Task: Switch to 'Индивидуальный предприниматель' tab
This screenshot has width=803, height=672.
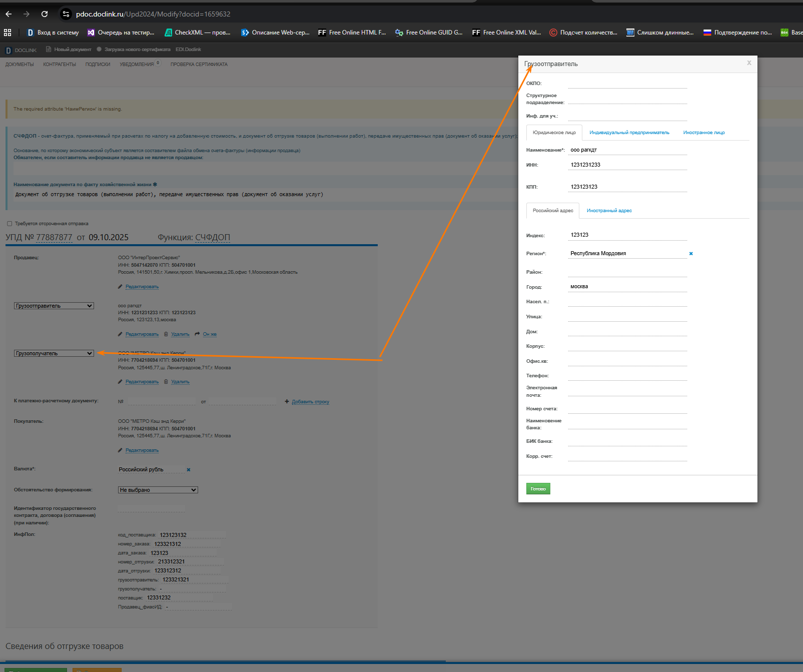Action: click(x=629, y=133)
